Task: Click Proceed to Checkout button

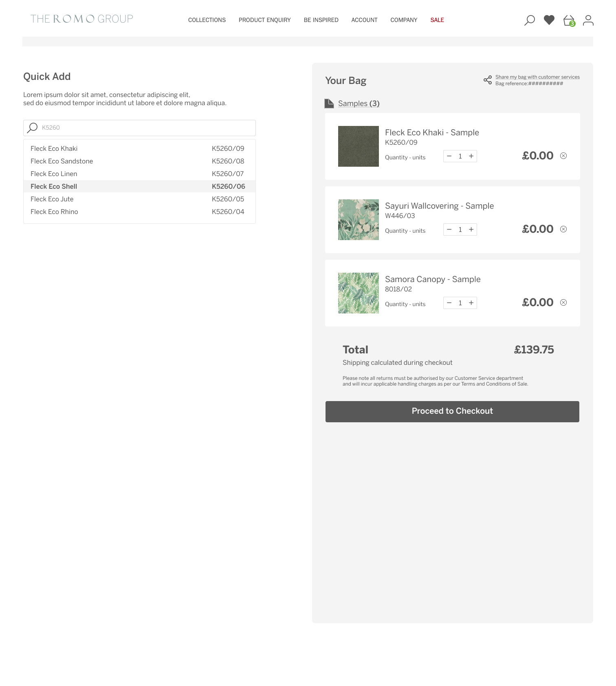Action: (452, 411)
